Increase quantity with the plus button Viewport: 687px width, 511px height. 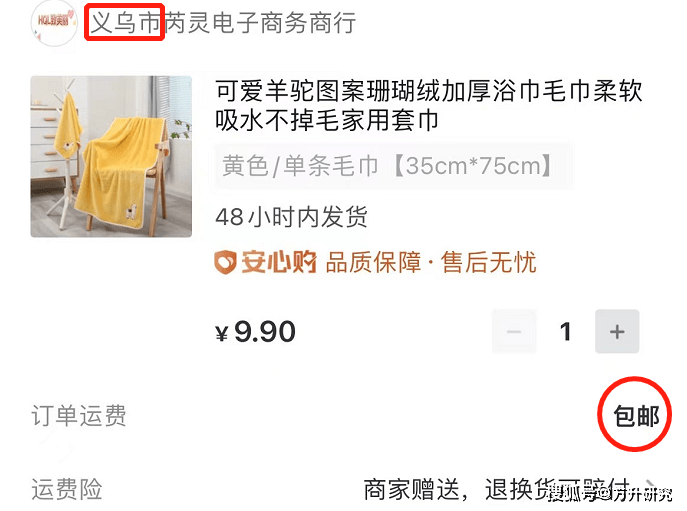pos(617,331)
